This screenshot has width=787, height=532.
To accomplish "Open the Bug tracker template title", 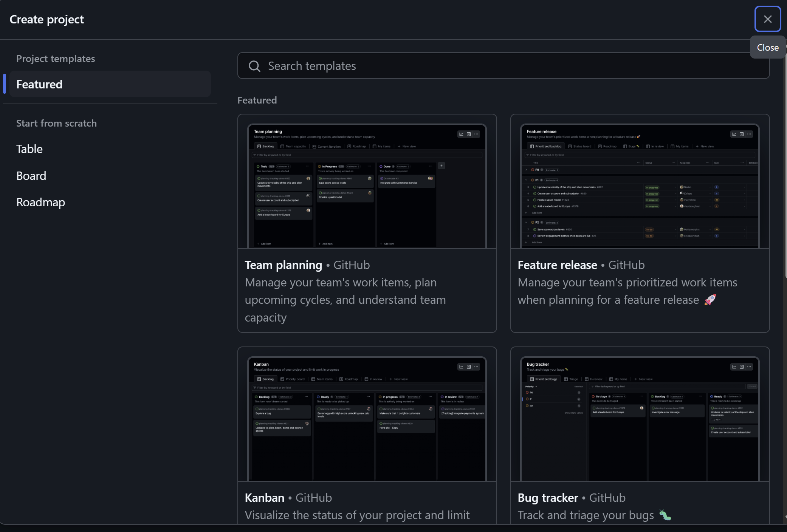I will [548, 498].
